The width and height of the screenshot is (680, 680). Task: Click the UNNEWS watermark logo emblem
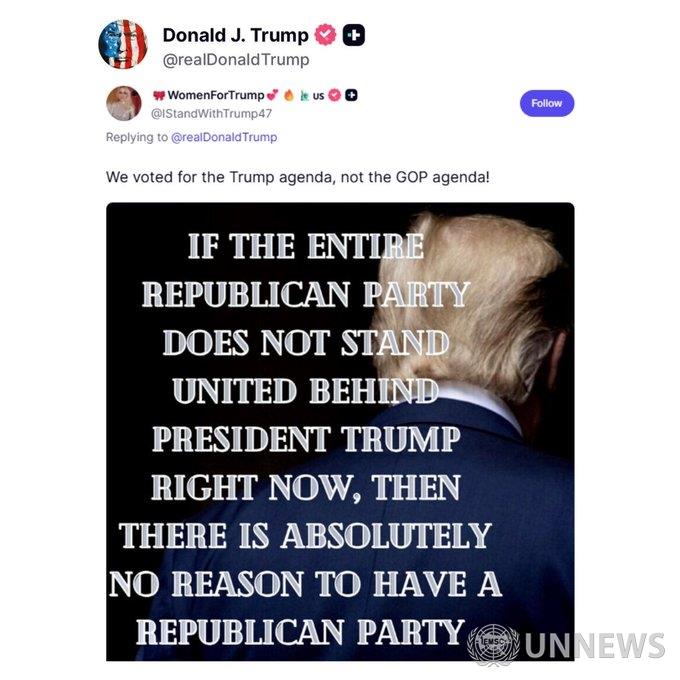pos(493,644)
